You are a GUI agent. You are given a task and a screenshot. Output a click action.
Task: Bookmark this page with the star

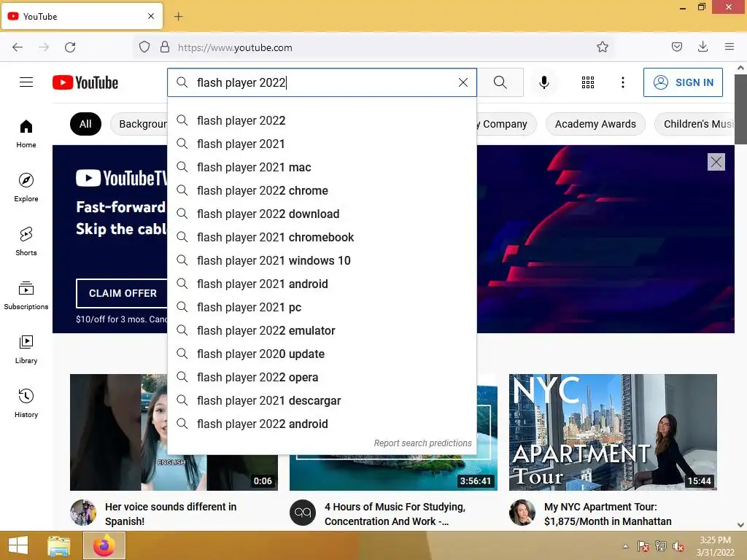click(x=602, y=47)
